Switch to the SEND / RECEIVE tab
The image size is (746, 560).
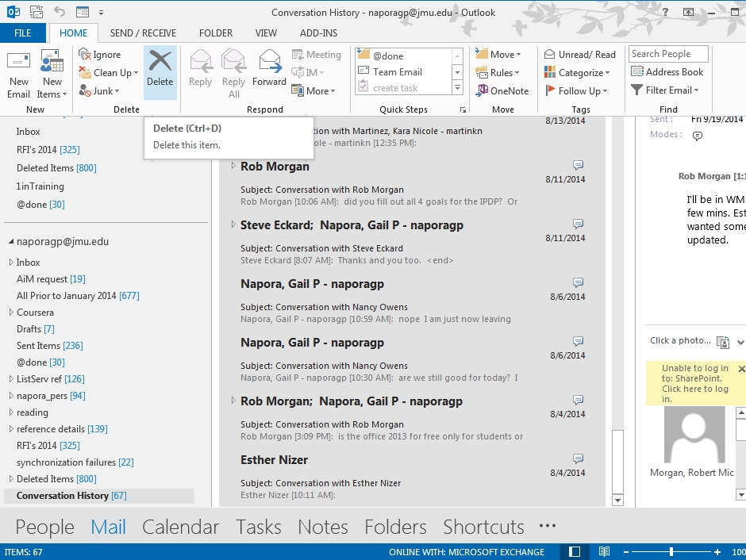pyautogui.click(x=143, y=33)
